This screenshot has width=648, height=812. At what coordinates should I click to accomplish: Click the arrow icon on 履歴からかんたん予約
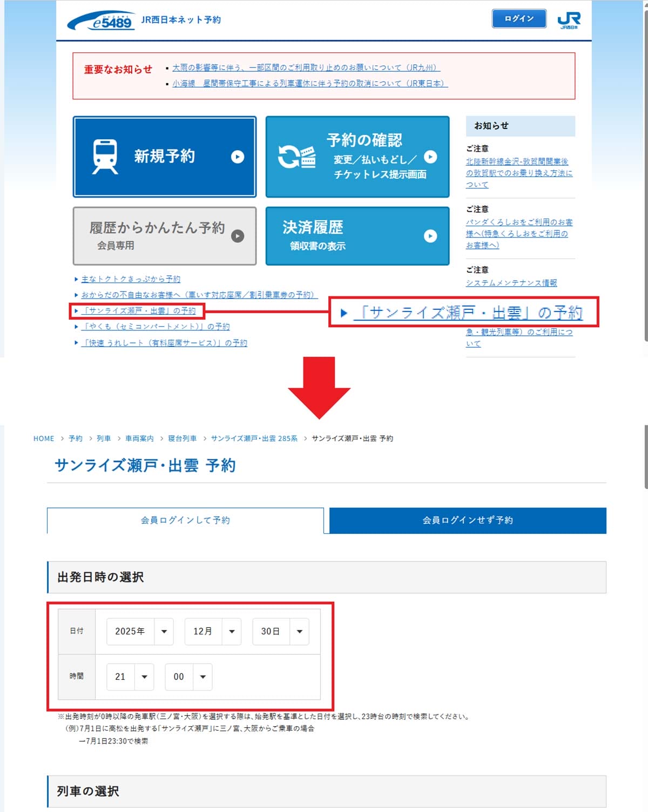(x=238, y=236)
